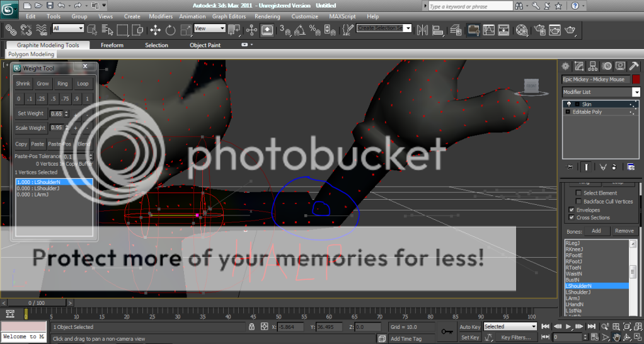Activate the Select and Rotate tool
Viewport: 644px width, 344px height.
point(170,30)
